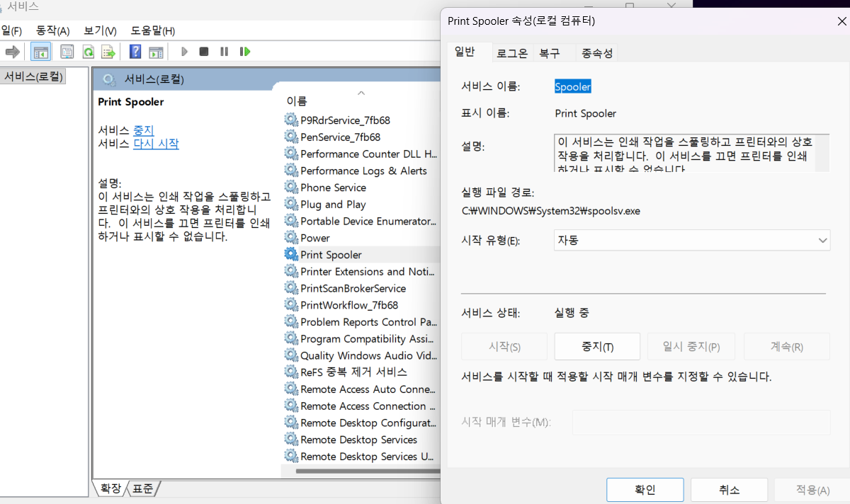Click the stop service square icon
The width and height of the screenshot is (850, 504).
click(204, 52)
